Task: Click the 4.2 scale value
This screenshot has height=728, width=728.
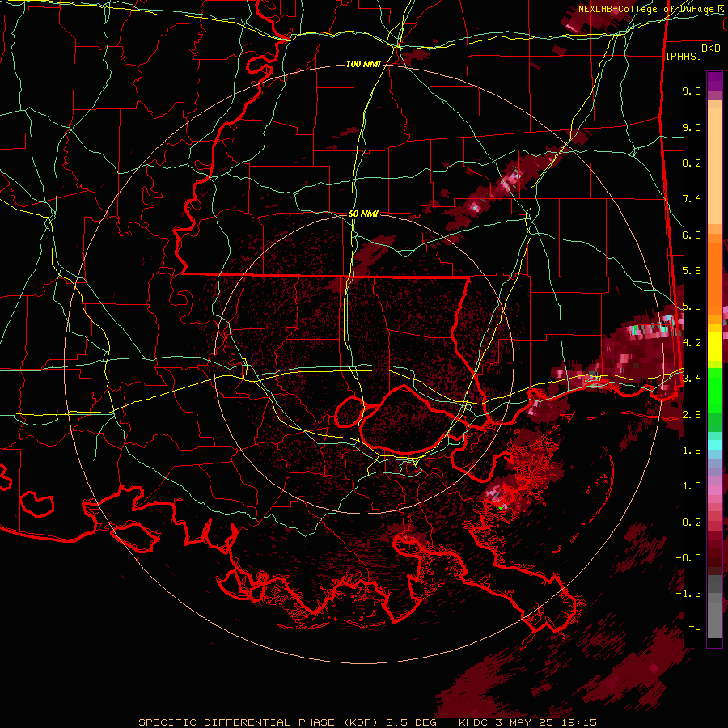Action: [692, 343]
